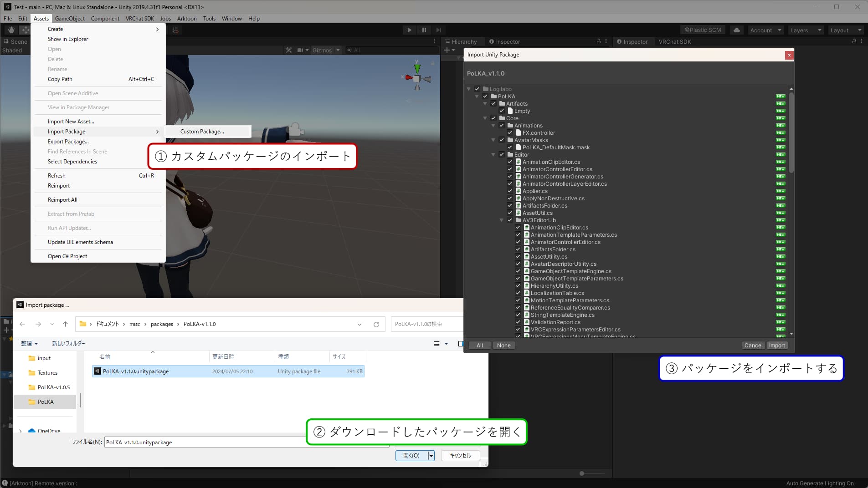Click the Pause button

coord(424,30)
